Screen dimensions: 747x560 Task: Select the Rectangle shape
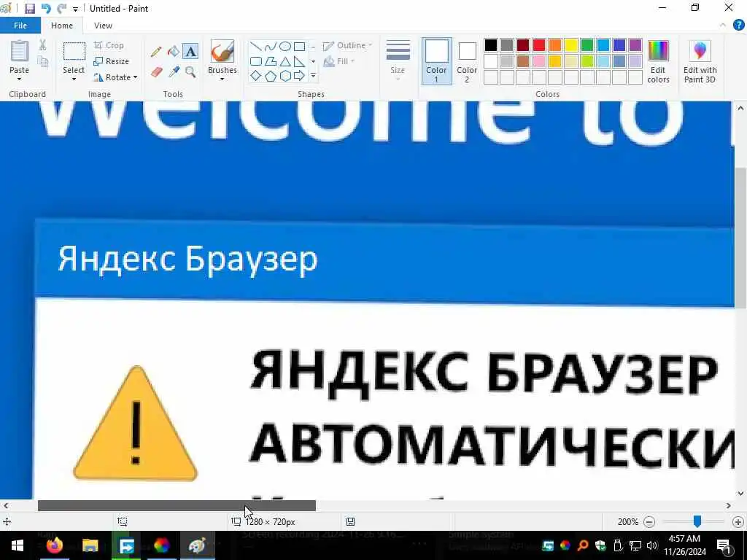299,47
